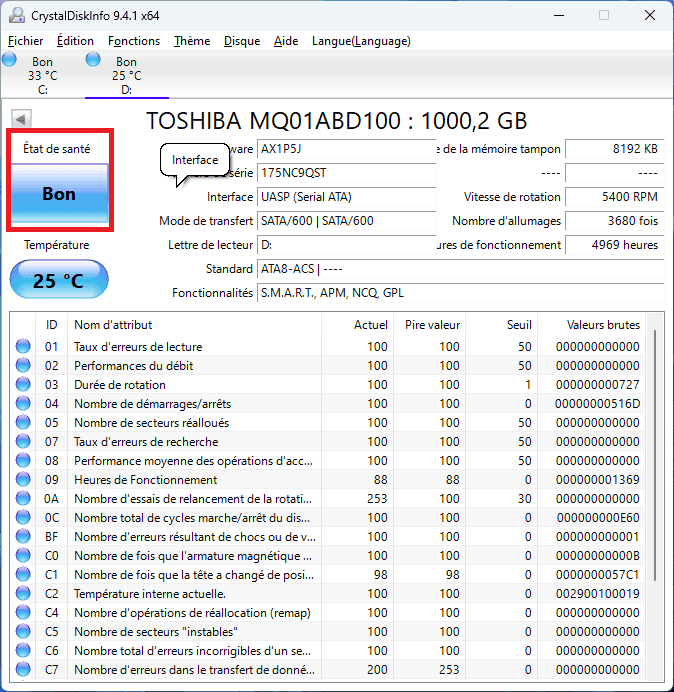Click the serial number field 175NC9QST
Screen dimensions: 674x692
point(346,173)
